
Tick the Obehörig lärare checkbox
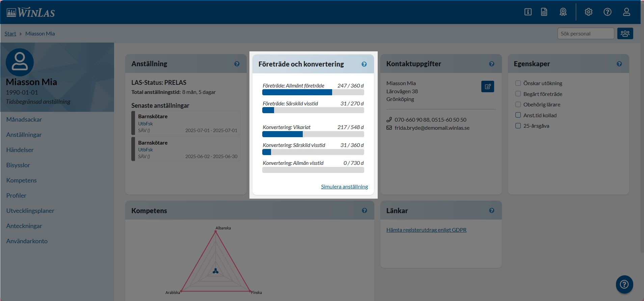518,104
